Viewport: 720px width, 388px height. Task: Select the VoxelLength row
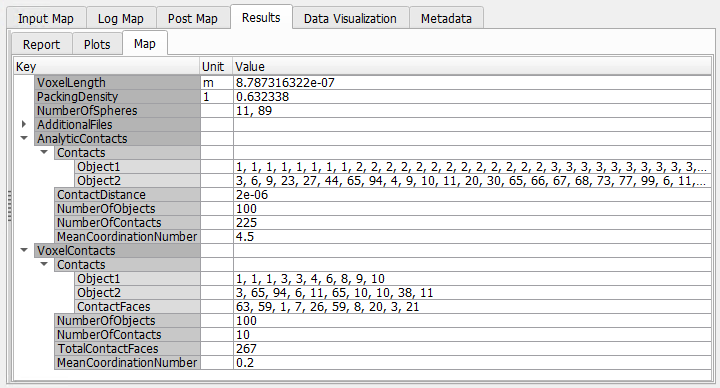point(117,83)
